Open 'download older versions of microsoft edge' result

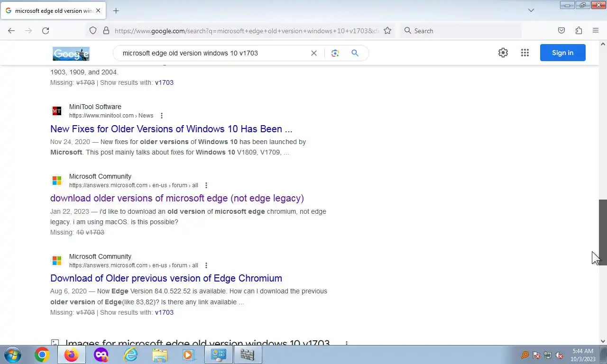[177, 198]
